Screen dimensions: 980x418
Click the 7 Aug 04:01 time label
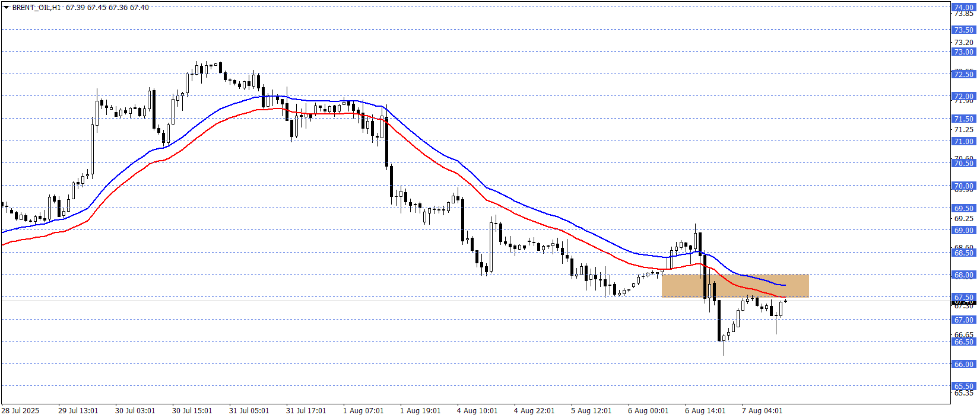pyautogui.click(x=762, y=410)
